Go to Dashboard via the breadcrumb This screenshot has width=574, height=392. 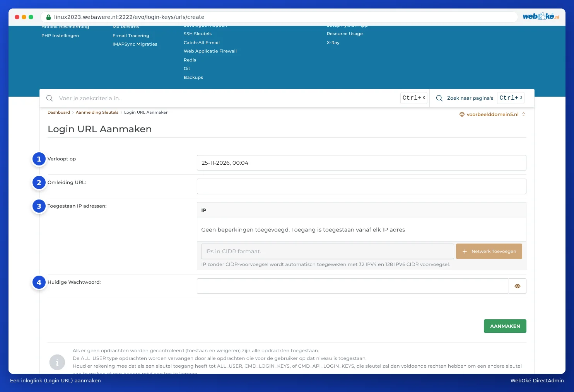(59, 112)
